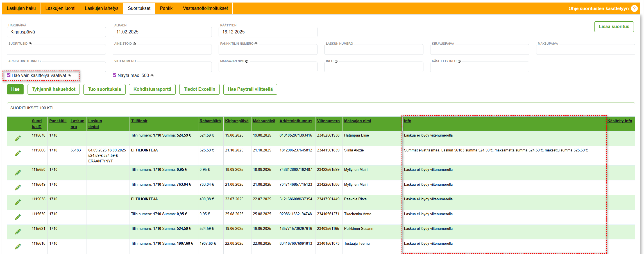This screenshot has height=254, width=644.
Task: Uncheck Hae vain käsittelyä vaativat checkbox
Action: point(9,75)
